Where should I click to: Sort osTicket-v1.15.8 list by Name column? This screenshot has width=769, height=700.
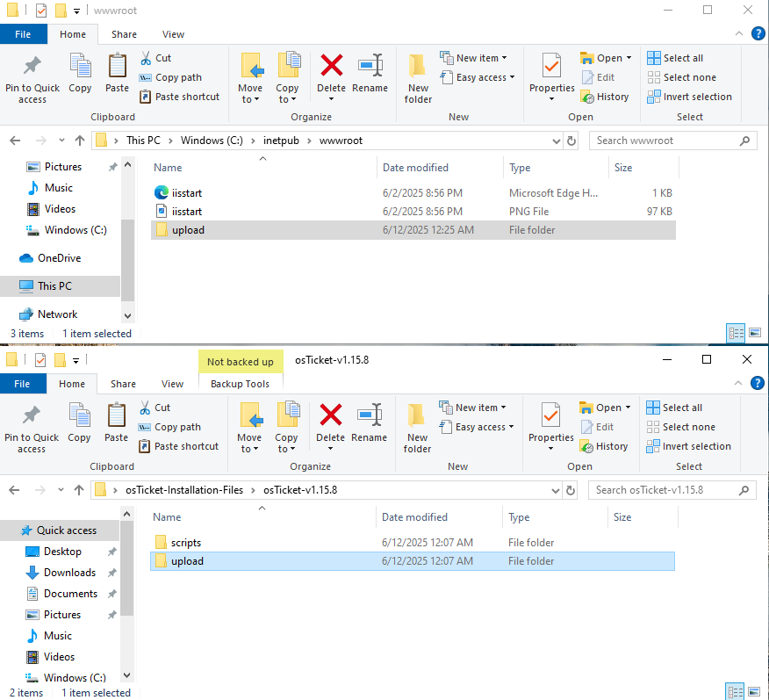pos(167,517)
